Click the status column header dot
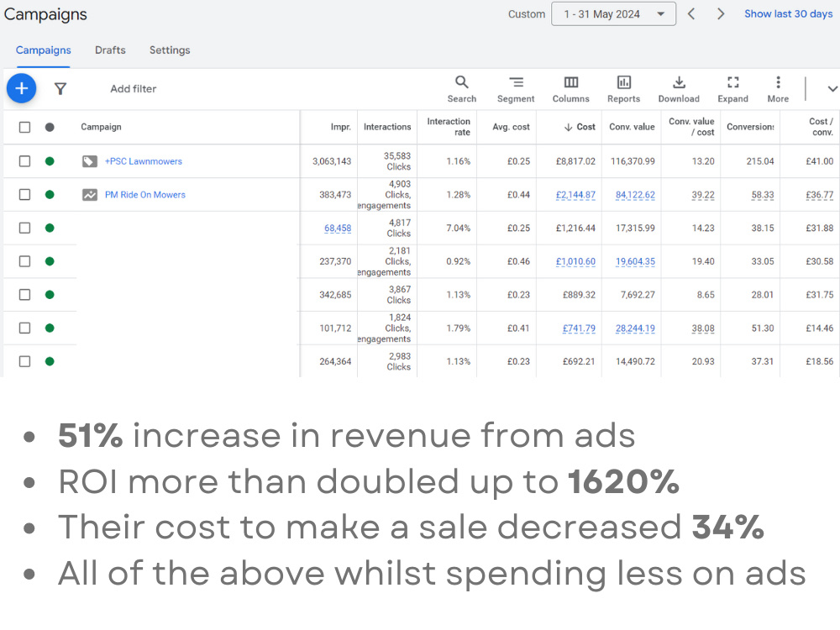The image size is (840, 630). (x=50, y=127)
